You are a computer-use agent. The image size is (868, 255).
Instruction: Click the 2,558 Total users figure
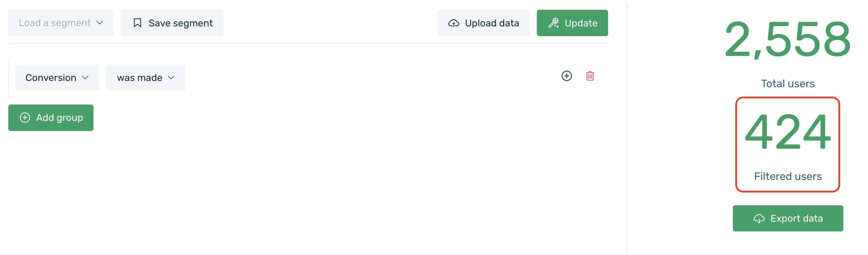coord(788,39)
